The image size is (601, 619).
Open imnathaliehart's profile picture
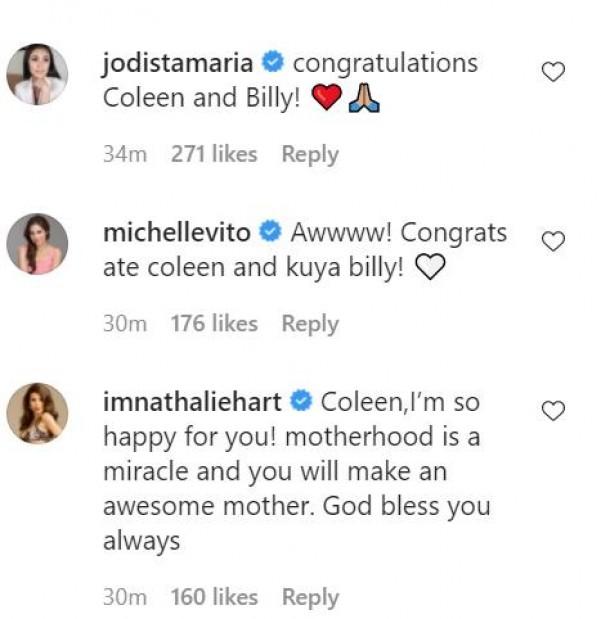click(38, 413)
